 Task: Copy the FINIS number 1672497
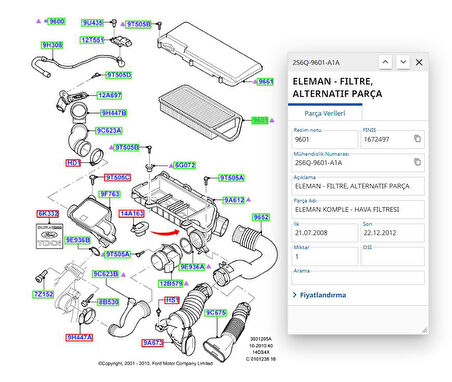[x=417, y=138]
